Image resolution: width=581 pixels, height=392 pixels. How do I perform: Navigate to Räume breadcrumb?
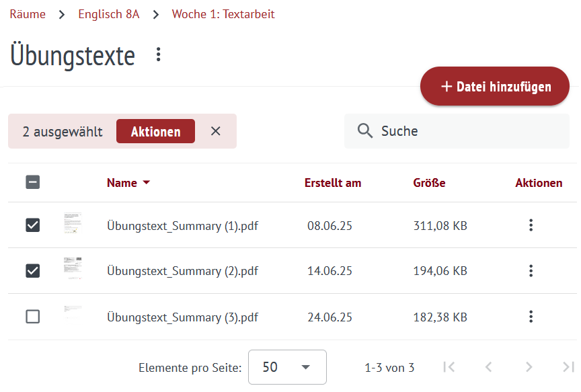28,14
